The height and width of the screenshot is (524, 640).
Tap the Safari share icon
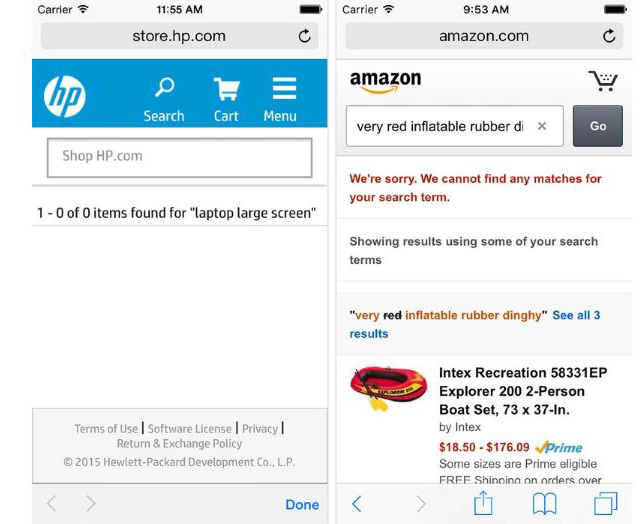point(483,503)
